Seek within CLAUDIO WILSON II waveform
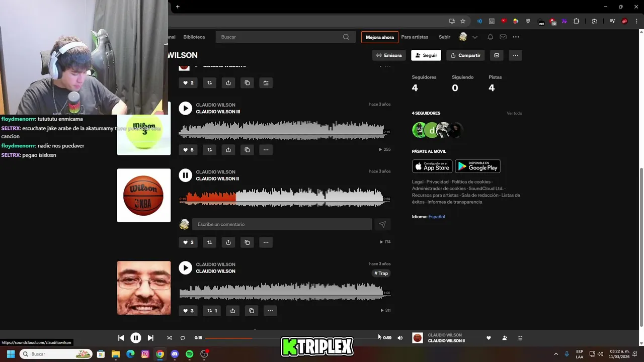Viewport: 644px width, 362px height. pos(284,198)
